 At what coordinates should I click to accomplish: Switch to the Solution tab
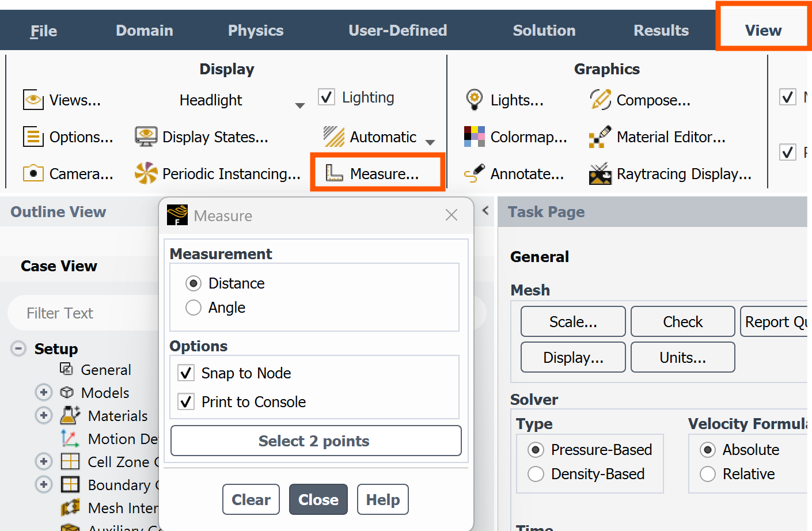(544, 31)
